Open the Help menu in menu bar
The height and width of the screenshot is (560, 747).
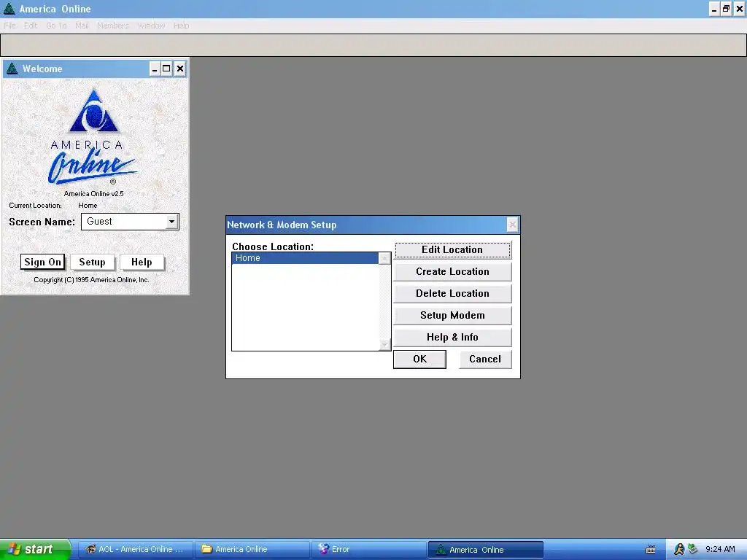point(181,26)
